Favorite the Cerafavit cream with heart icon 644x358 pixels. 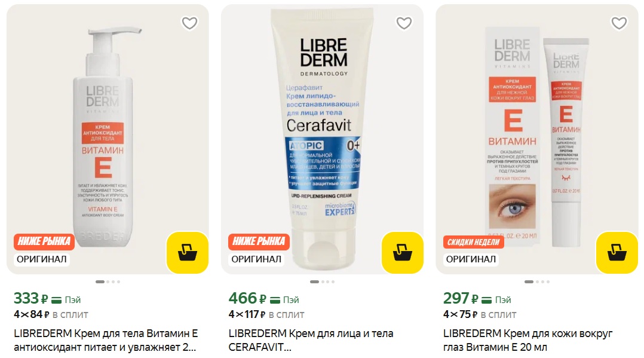[x=404, y=23]
